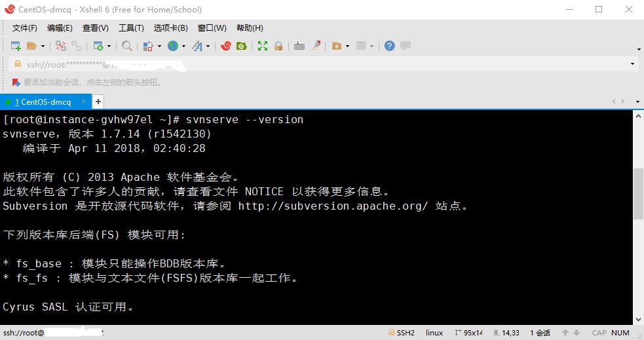Open the 文件(F) menu

(x=25, y=28)
